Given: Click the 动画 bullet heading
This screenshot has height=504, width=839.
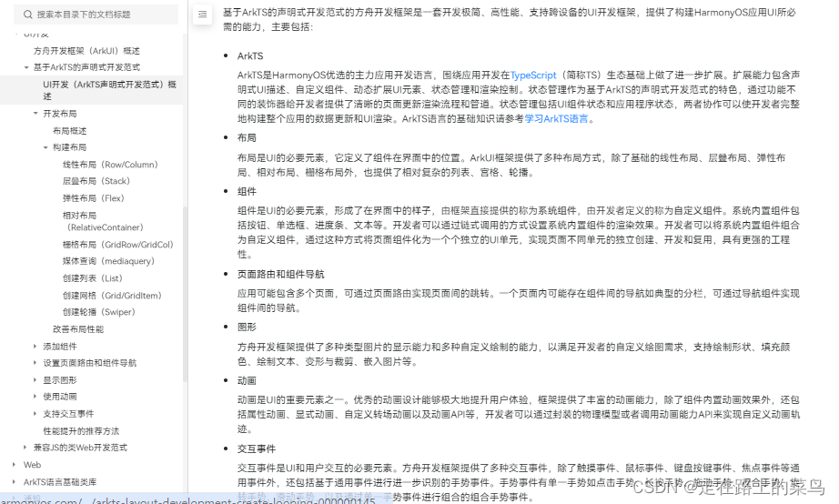Looking at the screenshot, I should 247,380.
